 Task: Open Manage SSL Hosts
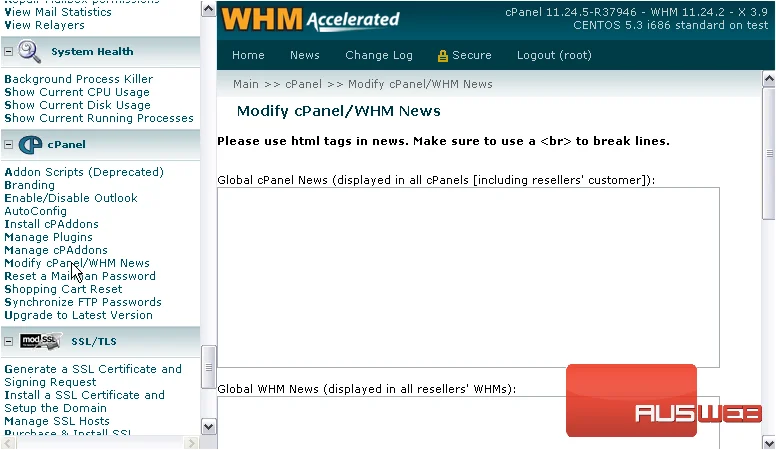pos(57,421)
